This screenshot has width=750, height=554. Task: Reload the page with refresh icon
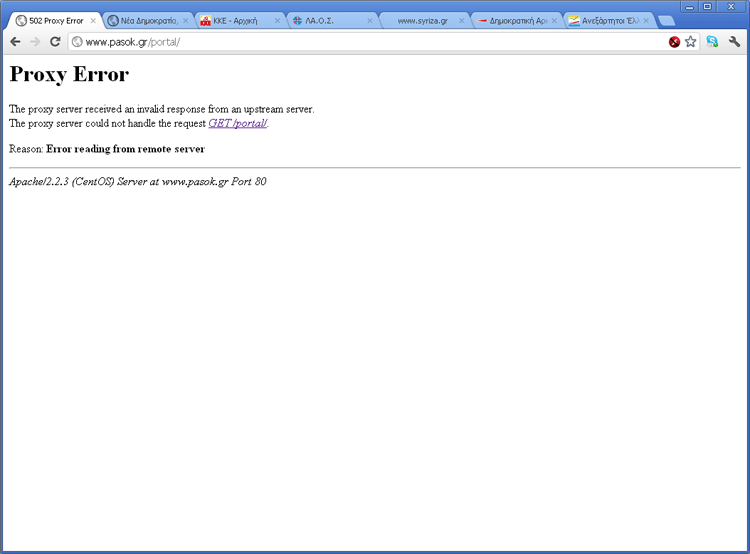[x=55, y=42]
